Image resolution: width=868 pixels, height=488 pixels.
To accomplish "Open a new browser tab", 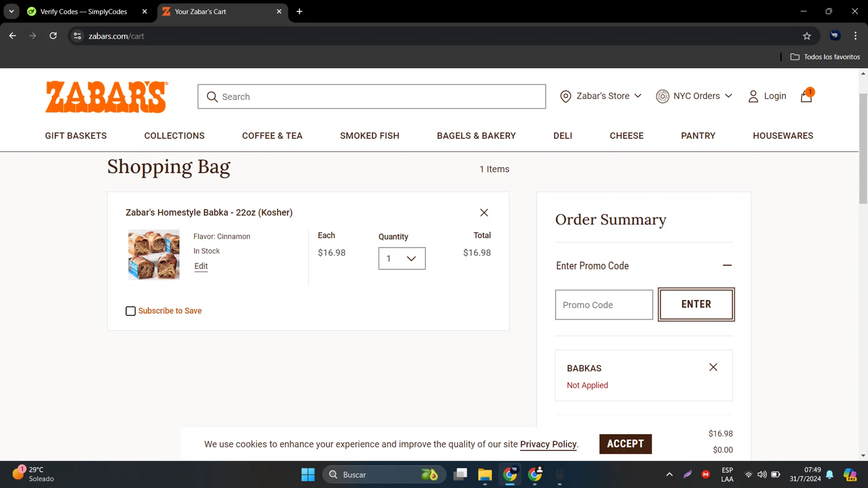I will (299, 12).
